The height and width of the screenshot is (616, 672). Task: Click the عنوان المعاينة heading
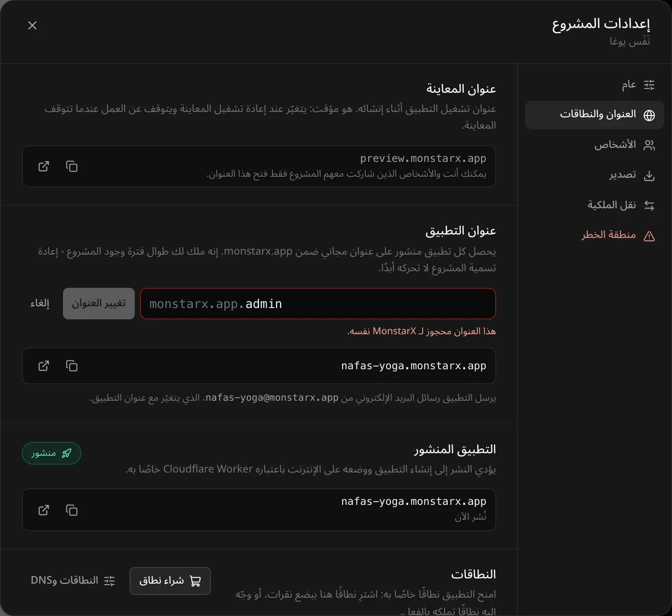tap(461, 89)
